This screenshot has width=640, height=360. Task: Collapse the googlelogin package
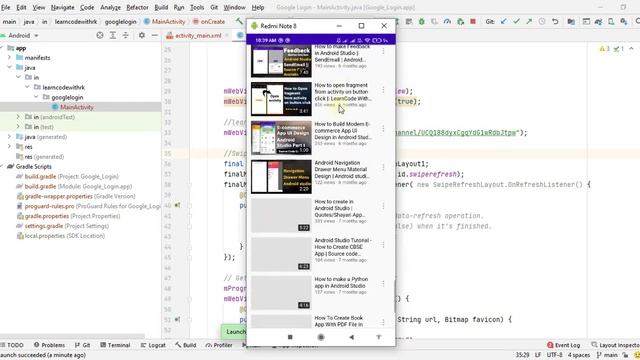pyautogui.click(x=36, y=97)
